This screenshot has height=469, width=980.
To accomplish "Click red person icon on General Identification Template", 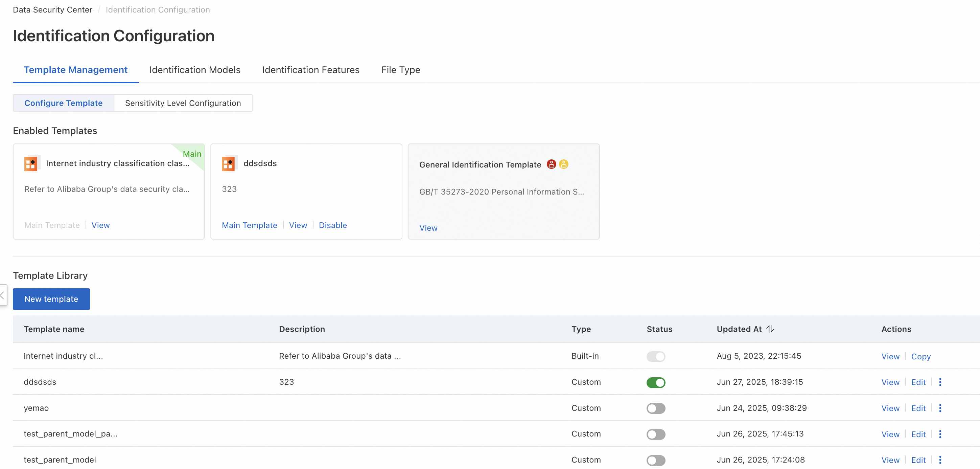I will (551, 164).
